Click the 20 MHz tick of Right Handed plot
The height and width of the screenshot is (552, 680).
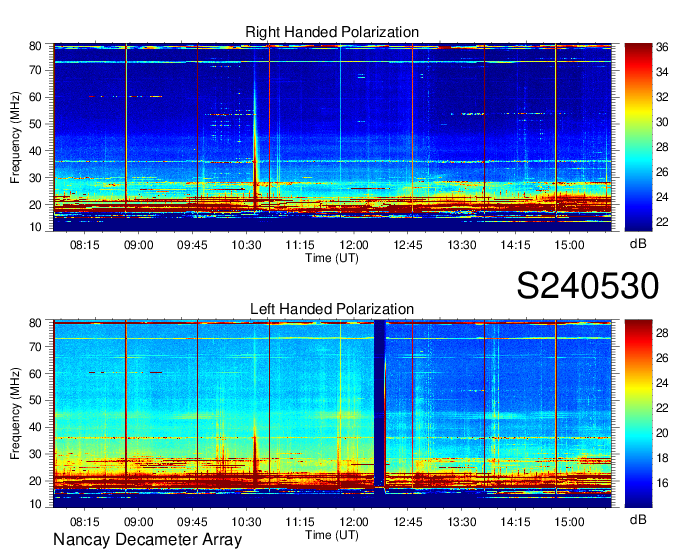[x=35, y=205]
